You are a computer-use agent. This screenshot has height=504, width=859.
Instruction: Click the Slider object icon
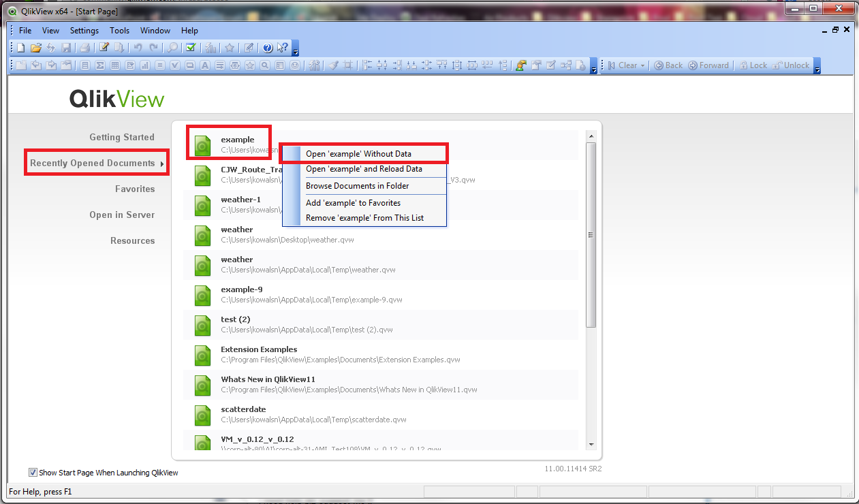tap(234, 65)
